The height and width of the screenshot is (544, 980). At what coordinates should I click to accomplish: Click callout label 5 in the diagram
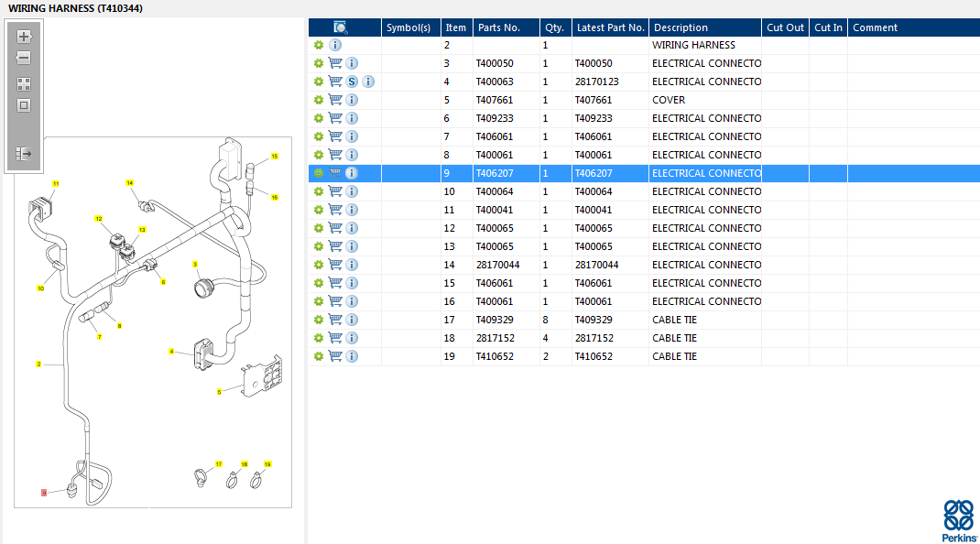(220, 392)
